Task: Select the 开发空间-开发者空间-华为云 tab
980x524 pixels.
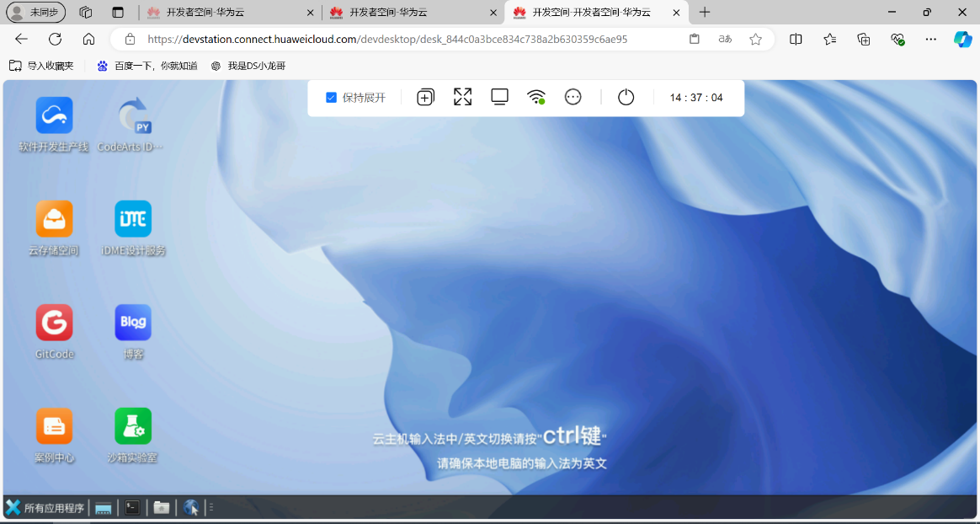Action: tap(596, 12)
